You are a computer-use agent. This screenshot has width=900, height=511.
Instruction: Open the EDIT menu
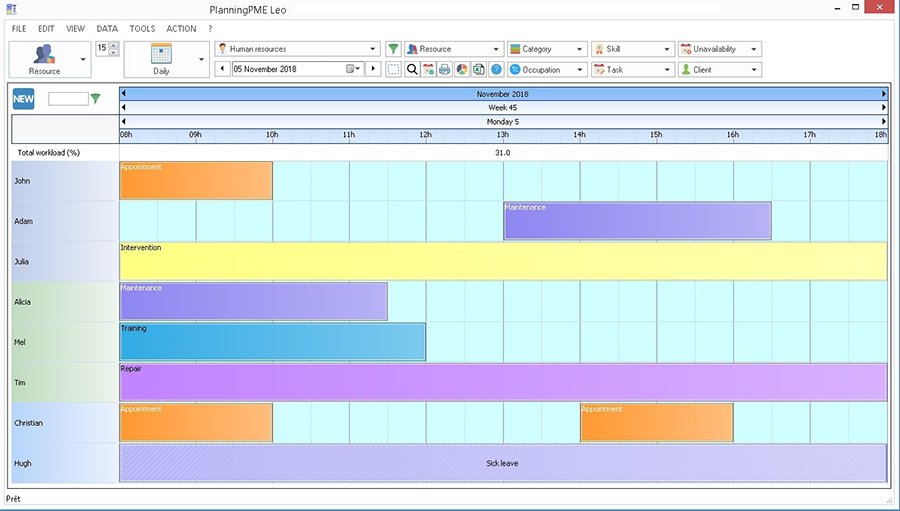click(x=46, y=29)
